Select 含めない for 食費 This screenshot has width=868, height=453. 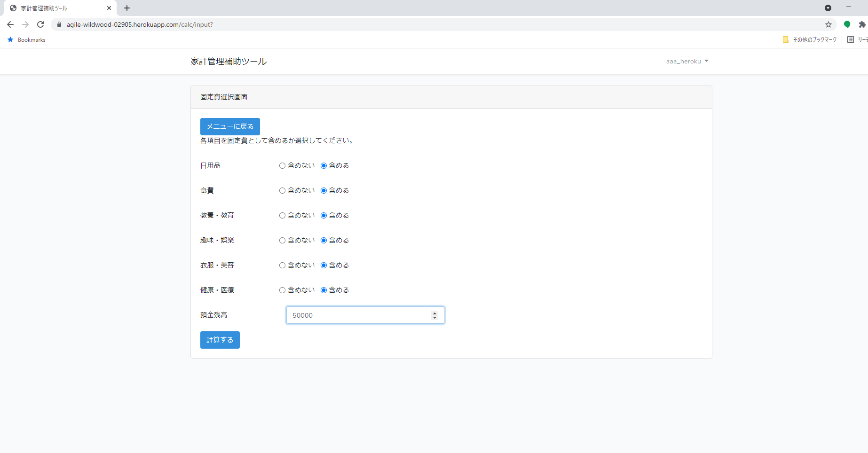tap(282, 190)
